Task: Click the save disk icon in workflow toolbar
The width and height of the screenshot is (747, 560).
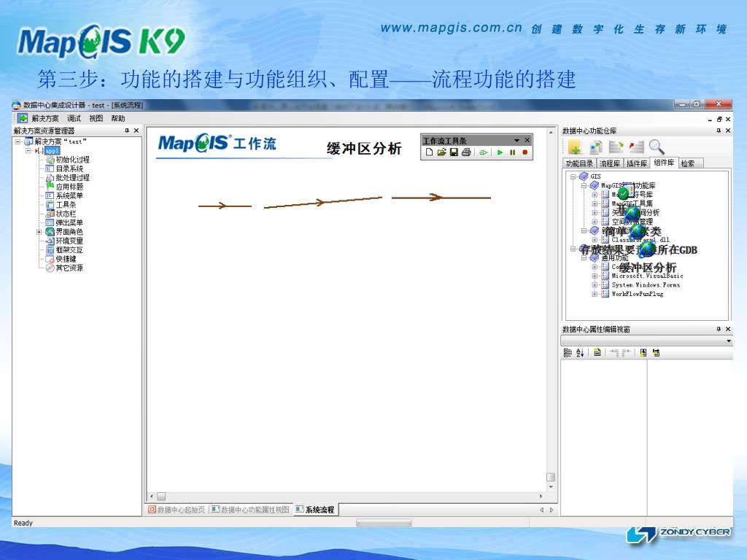Action: point(454,152)
